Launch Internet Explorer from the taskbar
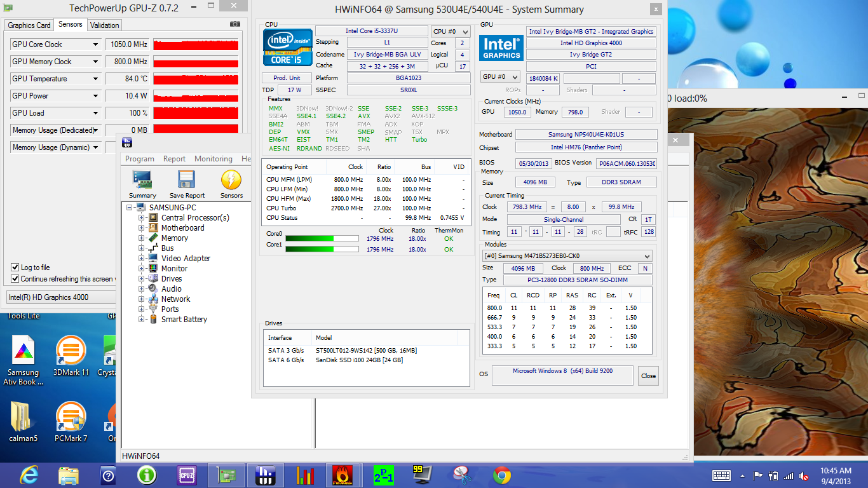Viewport: 868px width, 488px height. (29, 475)
